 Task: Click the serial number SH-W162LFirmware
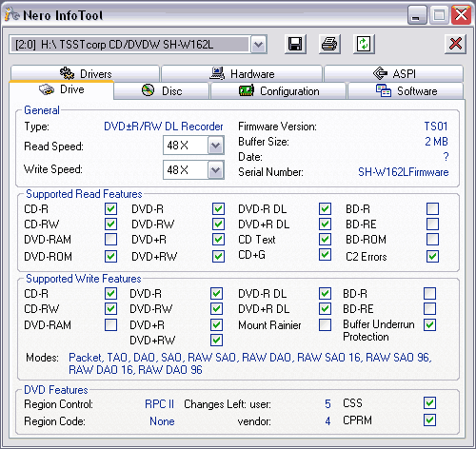point(404,172)
